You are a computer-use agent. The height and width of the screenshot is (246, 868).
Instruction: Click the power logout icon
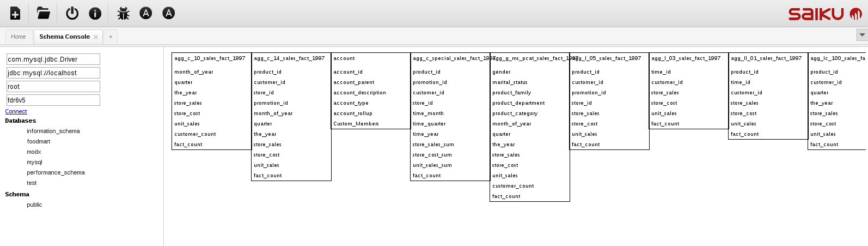72,13
